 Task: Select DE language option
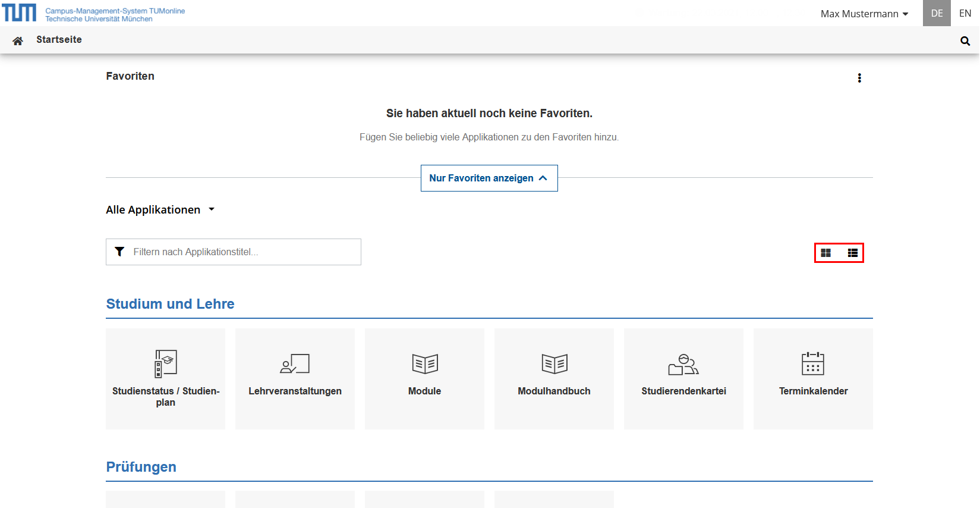(x=937, y=13)
